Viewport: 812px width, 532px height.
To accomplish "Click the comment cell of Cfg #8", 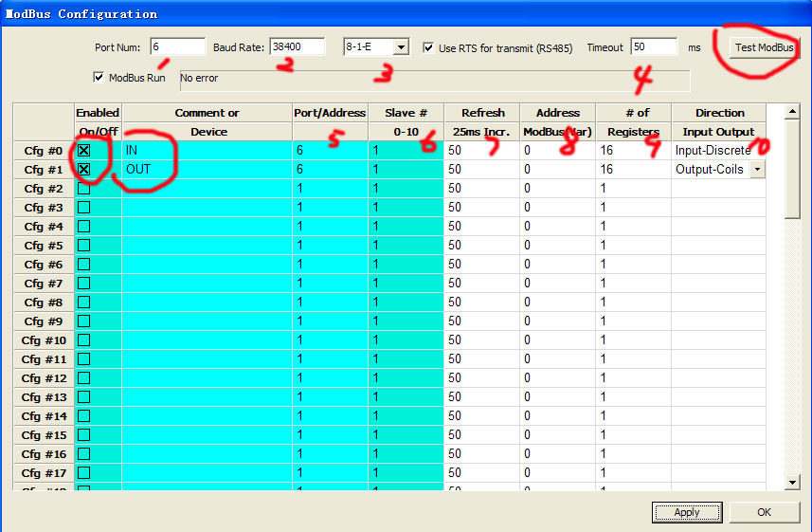I will (x=208, y=303).
